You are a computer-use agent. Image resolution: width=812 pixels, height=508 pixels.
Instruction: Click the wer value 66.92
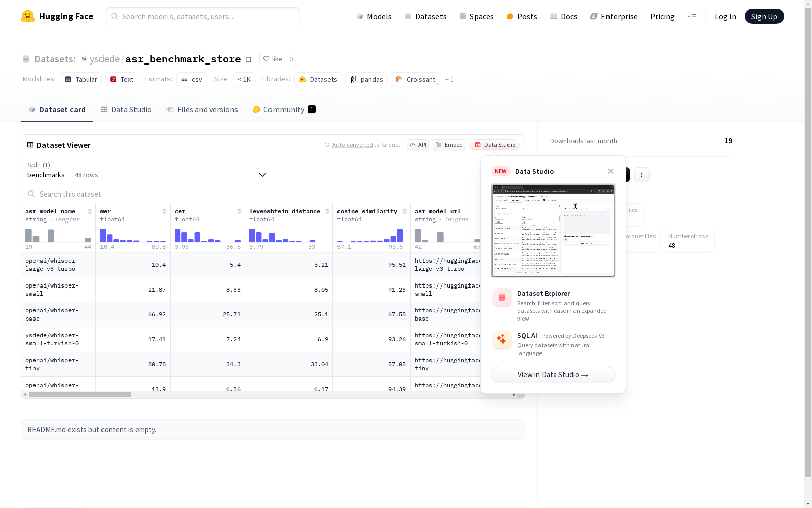point(157,314)
